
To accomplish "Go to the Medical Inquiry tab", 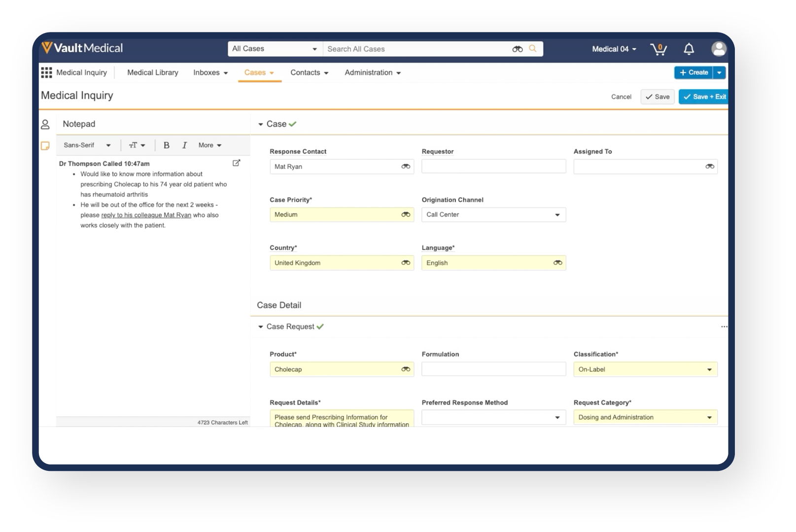I will point(81,72).
